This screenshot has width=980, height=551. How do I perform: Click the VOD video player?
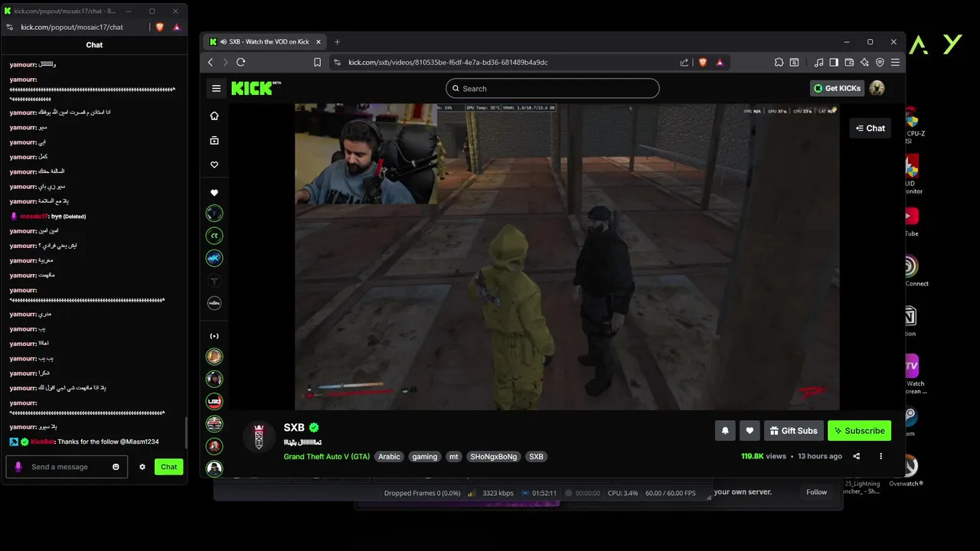[x=567, y=256]
